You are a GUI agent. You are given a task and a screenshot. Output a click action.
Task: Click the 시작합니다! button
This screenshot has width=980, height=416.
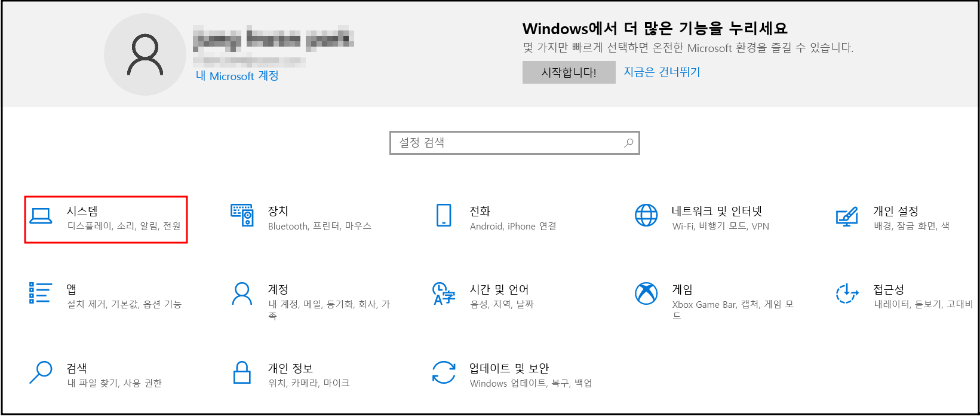(569, 72)
